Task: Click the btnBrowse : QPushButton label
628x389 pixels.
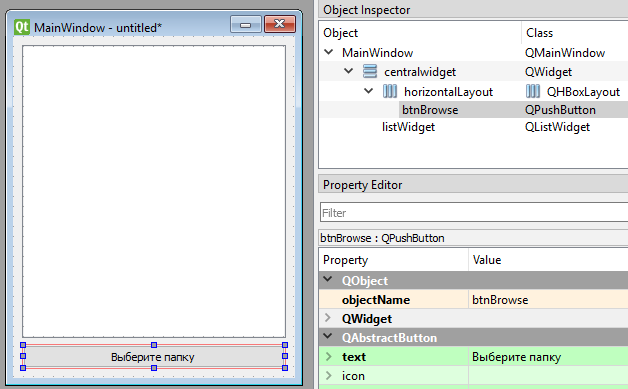Action: 382,238
